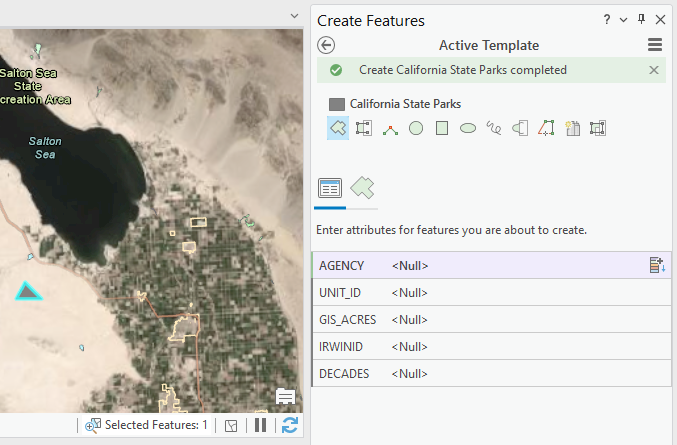
Task: Choose the Ellipse construction tool
Action: 468,128
